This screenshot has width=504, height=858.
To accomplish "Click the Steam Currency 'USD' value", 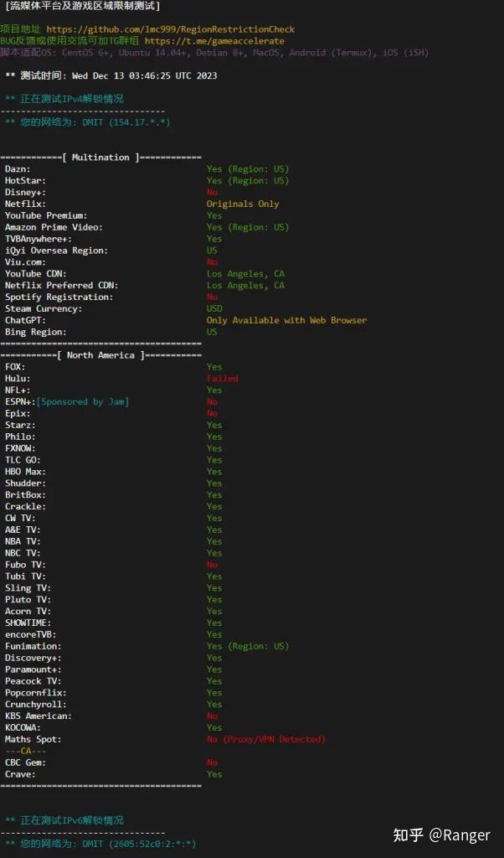I will (x=214, y=308).
